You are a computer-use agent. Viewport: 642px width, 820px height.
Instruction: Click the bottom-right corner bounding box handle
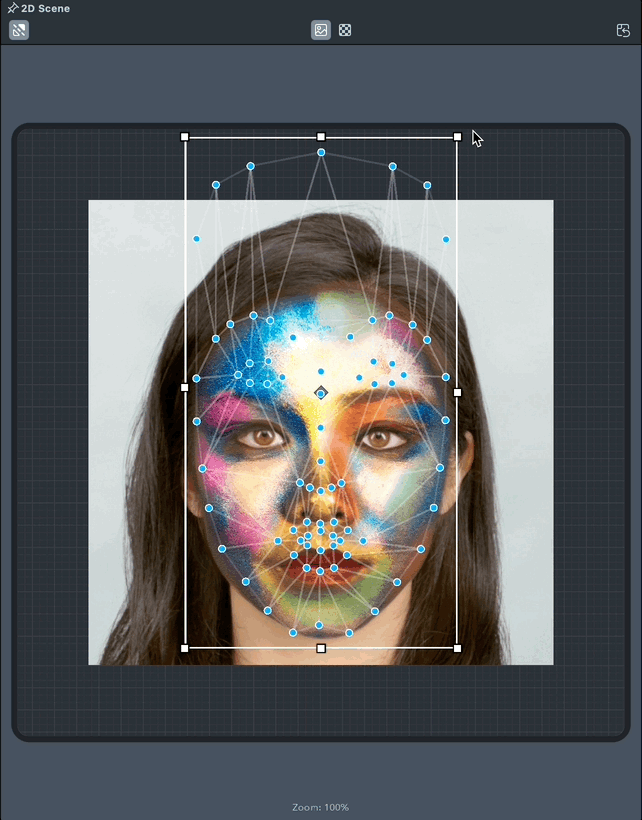pyautogui.click(x=457, y=648)
